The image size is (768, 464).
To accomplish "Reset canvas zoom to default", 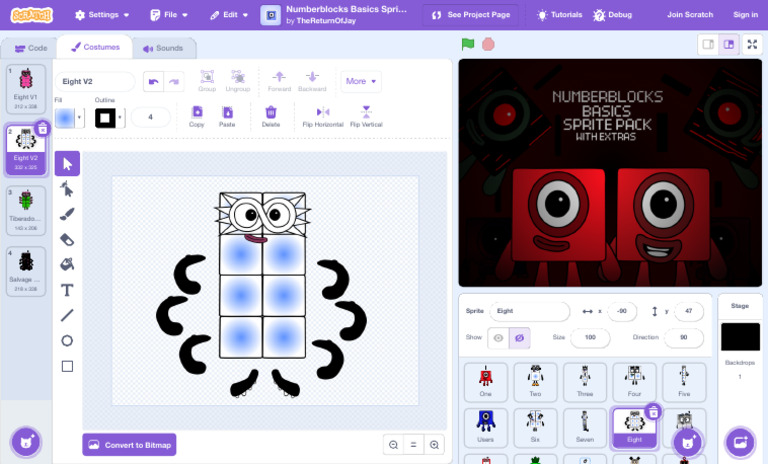I will 413,445.
